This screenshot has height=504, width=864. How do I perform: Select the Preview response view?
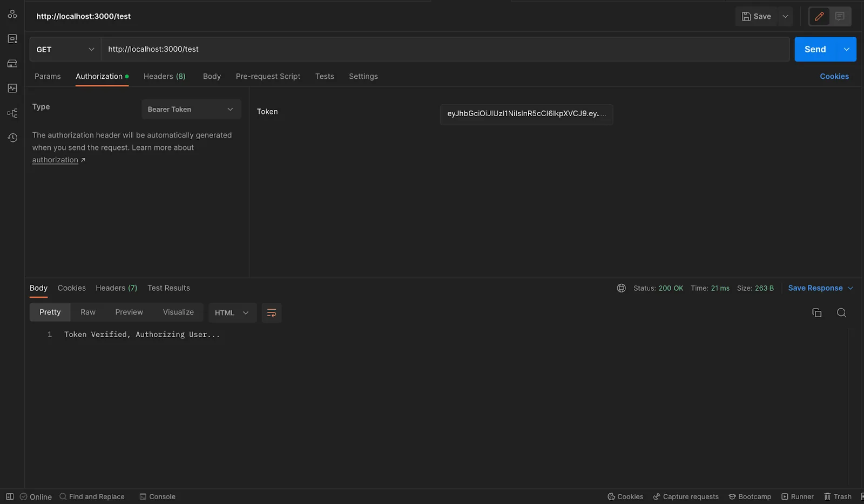129,312
